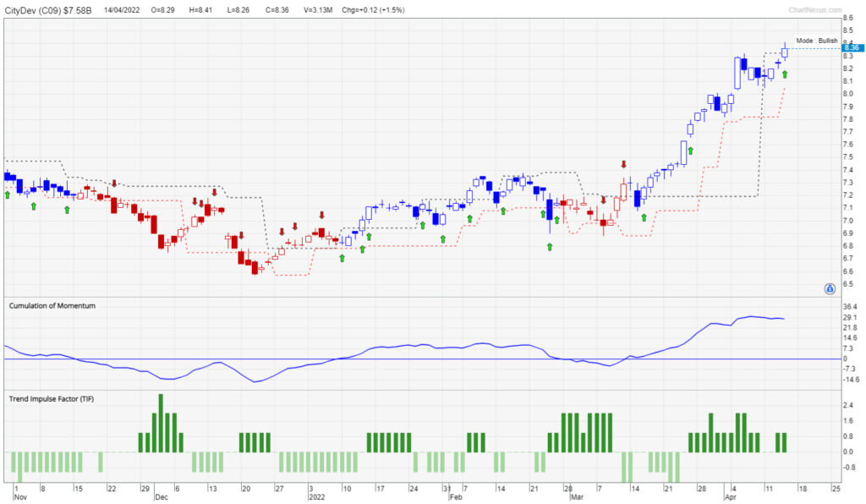The image size is (866, 504).
Task: Click the 7.5 price axis label
Action: [848, 156]
